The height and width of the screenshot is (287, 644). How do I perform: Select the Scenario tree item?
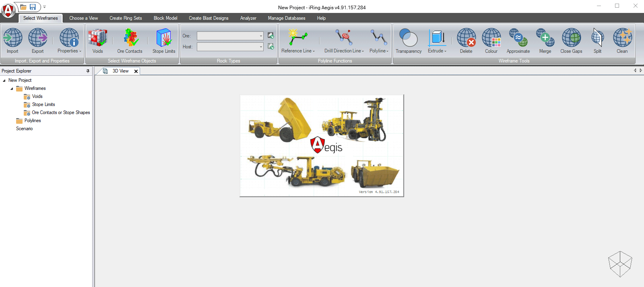pos(24,129)
